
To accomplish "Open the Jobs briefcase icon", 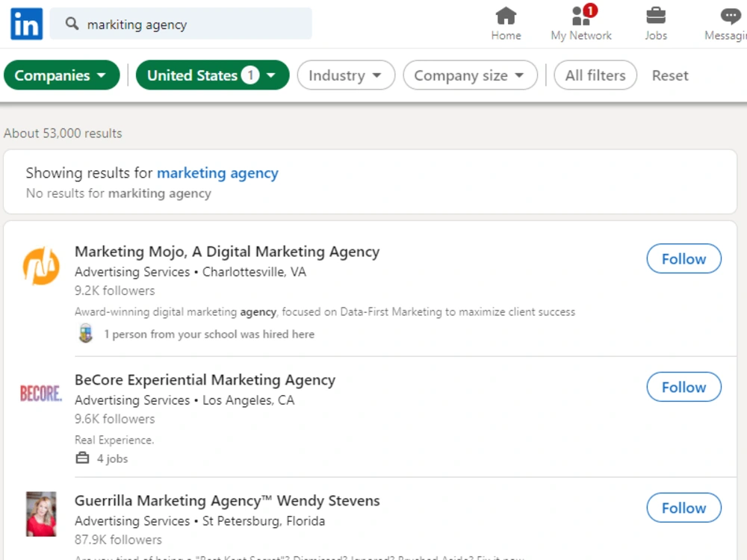I will 656,16.
